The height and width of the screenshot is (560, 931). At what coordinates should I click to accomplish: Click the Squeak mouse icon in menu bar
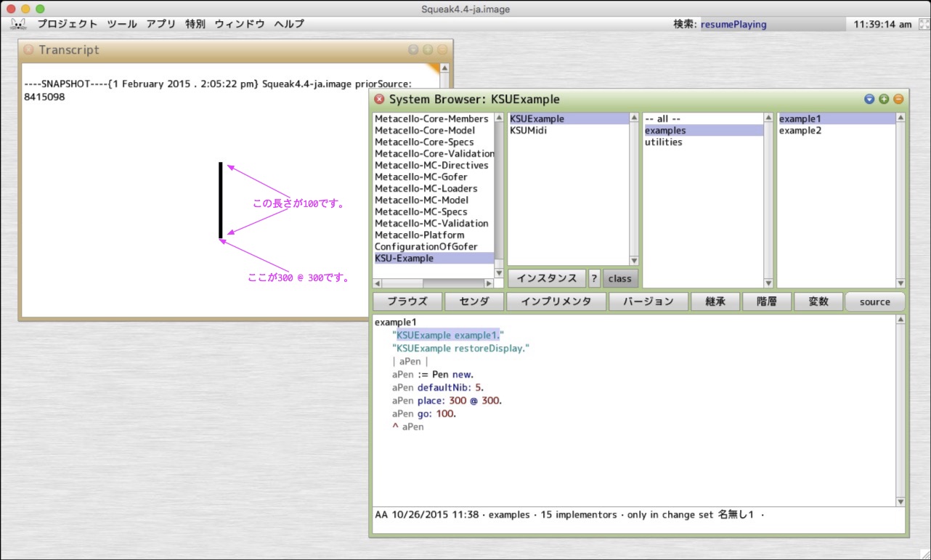[18, 24]
